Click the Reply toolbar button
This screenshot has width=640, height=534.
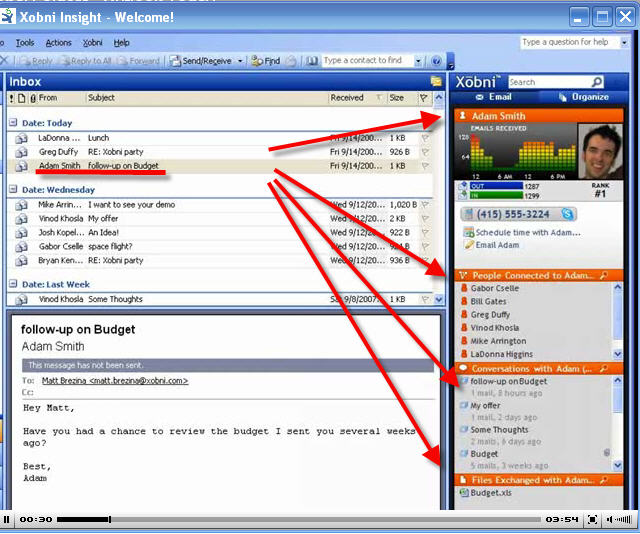[x=37, y=61]
